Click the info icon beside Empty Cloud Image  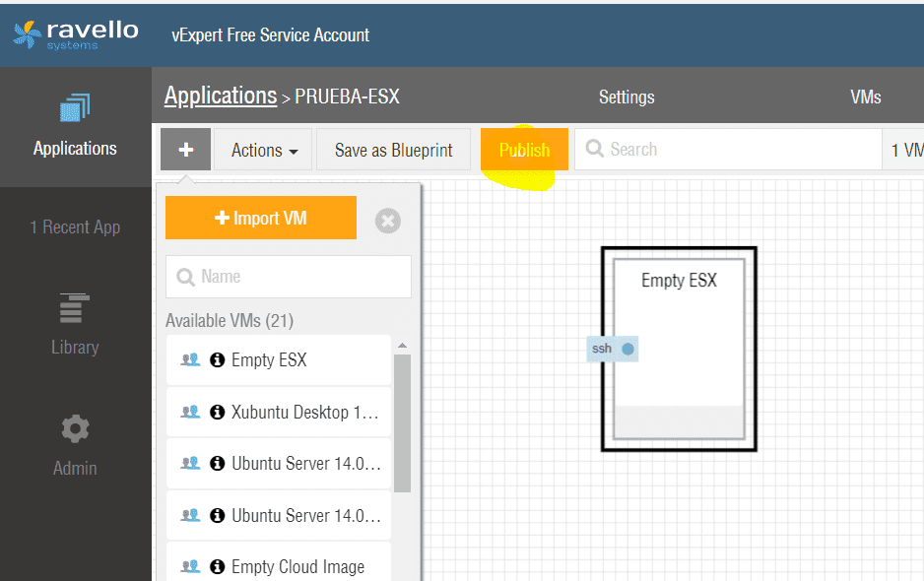click(x=217, y=566)
